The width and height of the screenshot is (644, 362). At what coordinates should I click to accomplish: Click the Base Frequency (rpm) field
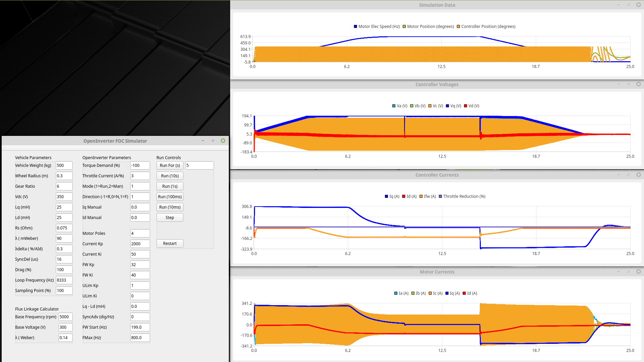65,317
